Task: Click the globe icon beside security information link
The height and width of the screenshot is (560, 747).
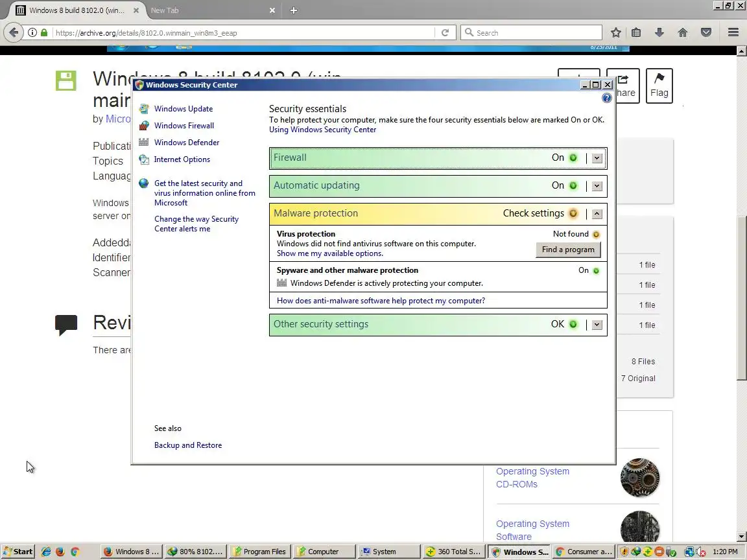Action: (144, 183)
